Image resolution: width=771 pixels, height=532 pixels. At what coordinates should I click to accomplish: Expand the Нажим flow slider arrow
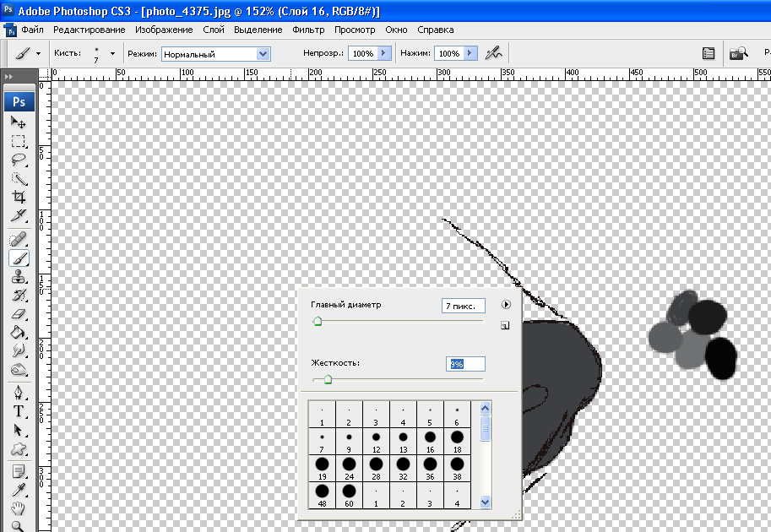470,53
